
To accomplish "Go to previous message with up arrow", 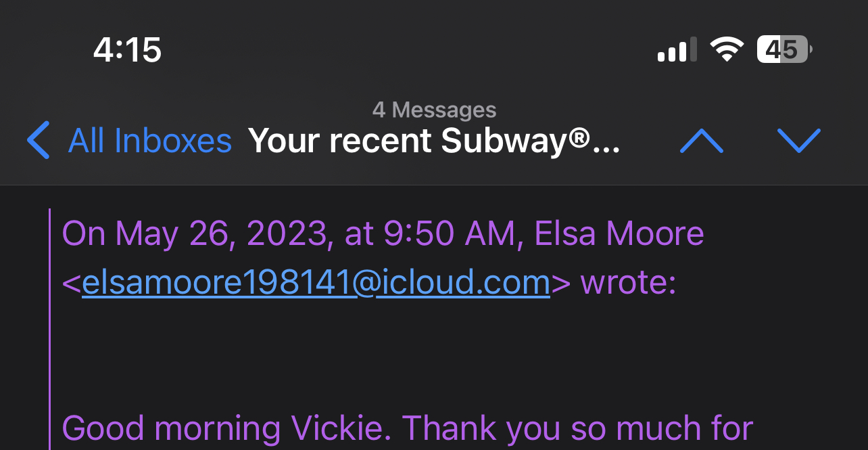I will 701,141.
